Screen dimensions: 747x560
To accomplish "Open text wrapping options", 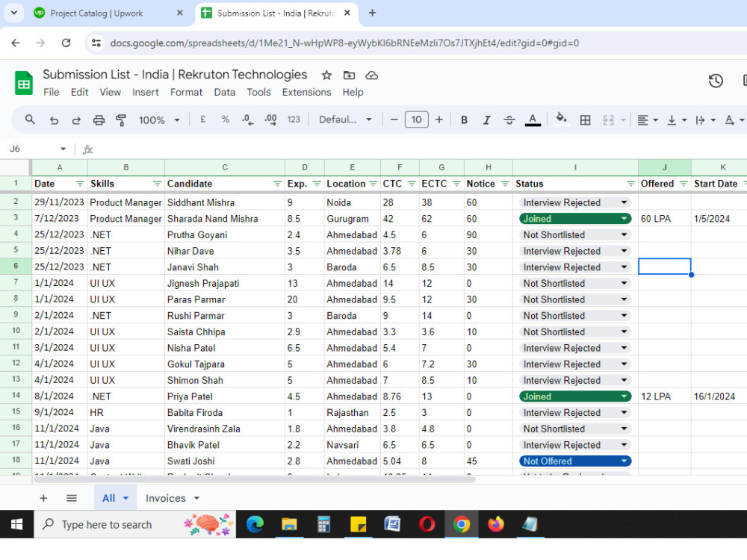I will pyautogui.click(x=705, y=120).
